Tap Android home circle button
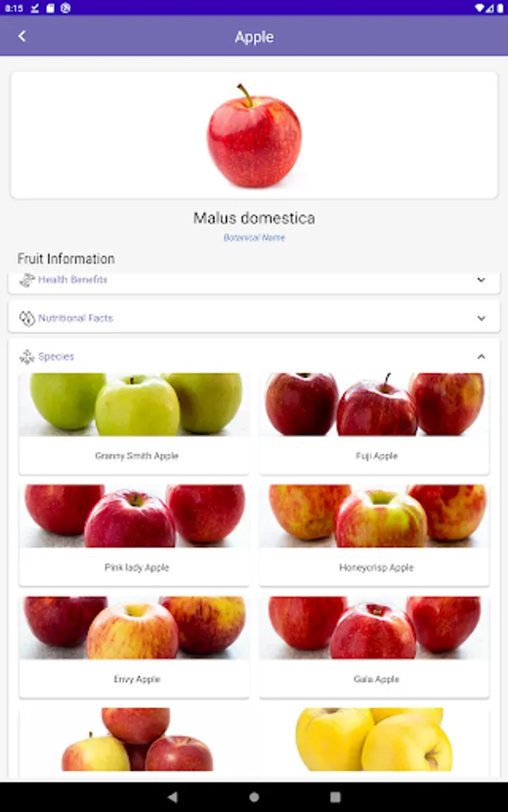 (x=254, y=797)
